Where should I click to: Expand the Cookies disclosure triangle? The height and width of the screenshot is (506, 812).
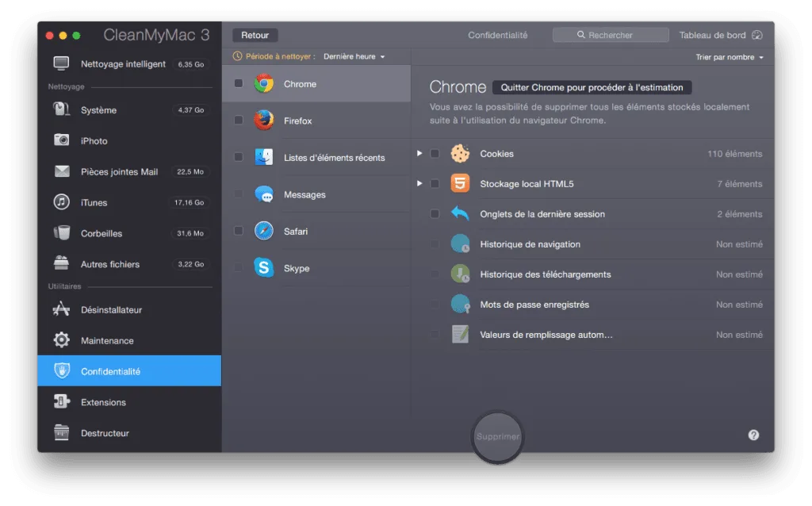coord(419,153)
